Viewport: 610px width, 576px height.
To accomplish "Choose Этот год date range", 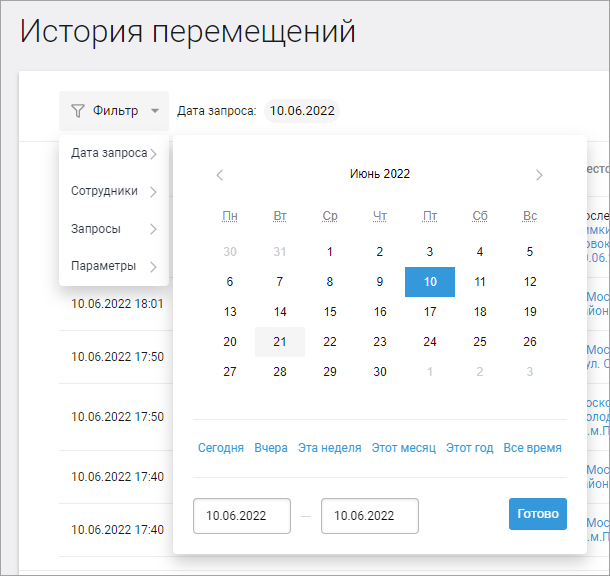I will (x=469, y=448).
